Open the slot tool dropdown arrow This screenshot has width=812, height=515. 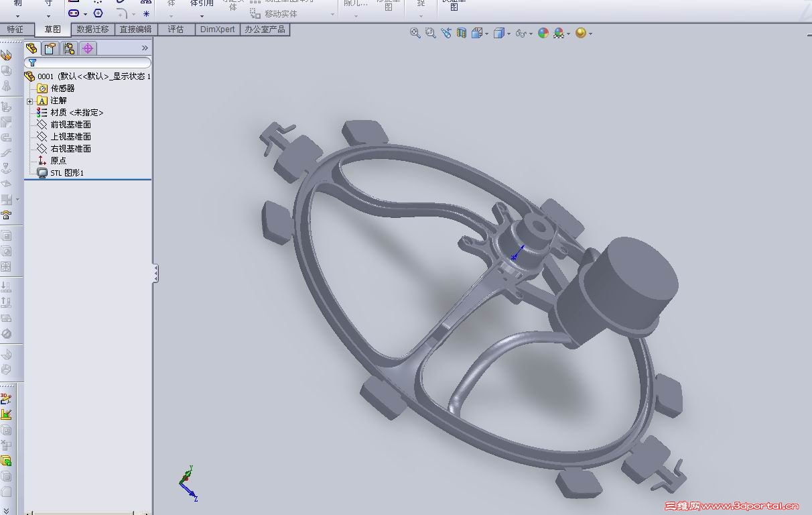pyautogui.click(x=85, y=14)
